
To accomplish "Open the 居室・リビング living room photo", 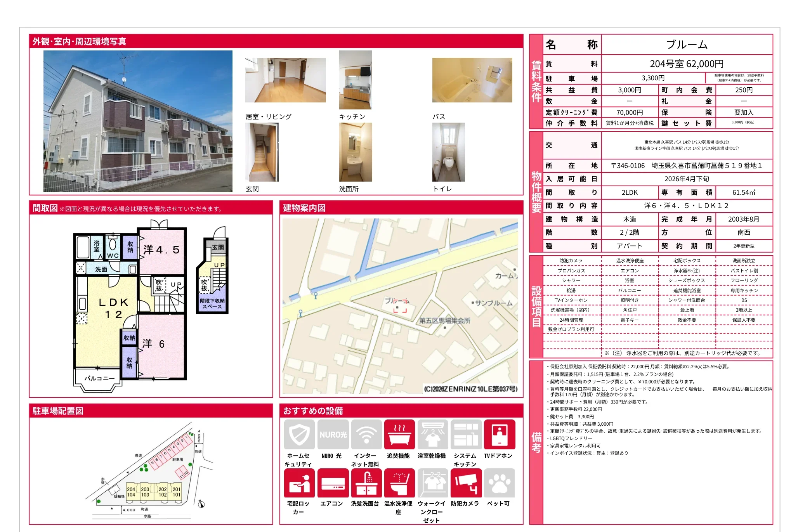I will pyautogui.click(x=285, y=80).
